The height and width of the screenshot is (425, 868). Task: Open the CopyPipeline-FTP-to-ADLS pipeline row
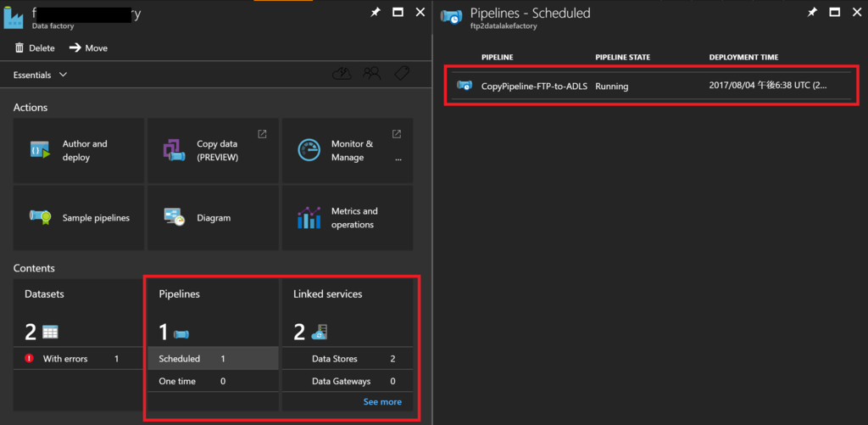[x=652, y=86]
